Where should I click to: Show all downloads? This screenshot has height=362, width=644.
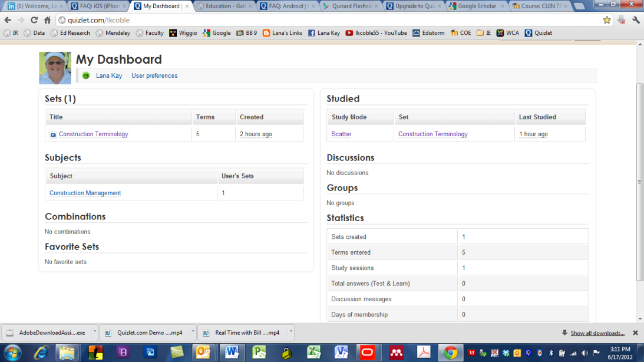click(x=597, y=333)
